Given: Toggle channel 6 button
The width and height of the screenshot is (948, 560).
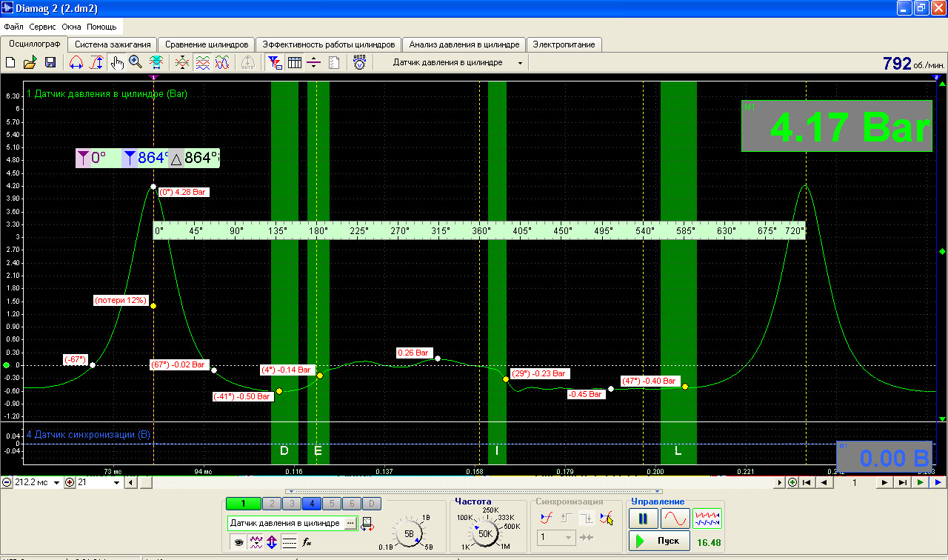Looking at the screenshot, I should (352, 504).
